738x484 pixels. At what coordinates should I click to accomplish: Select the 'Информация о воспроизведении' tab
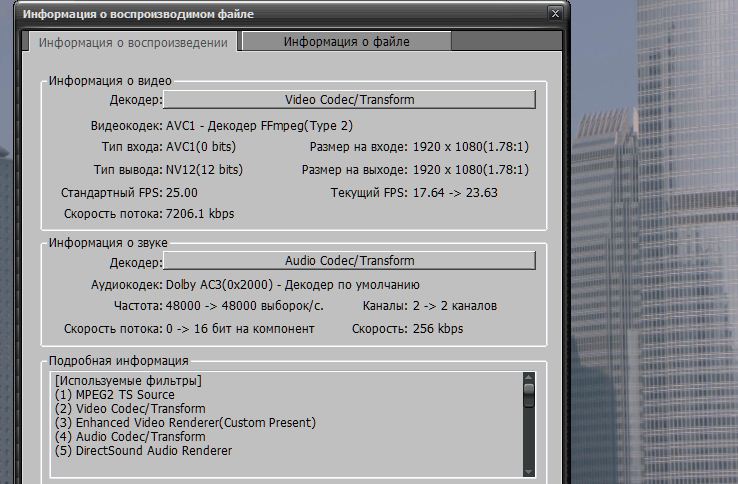tap(132, 42)
